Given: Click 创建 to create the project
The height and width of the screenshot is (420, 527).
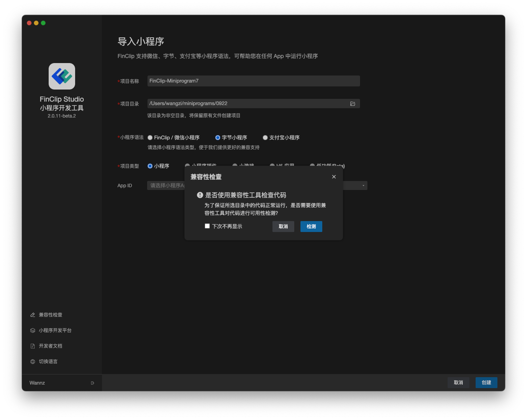Looking at the screenshot, I should tap(486, 383).
